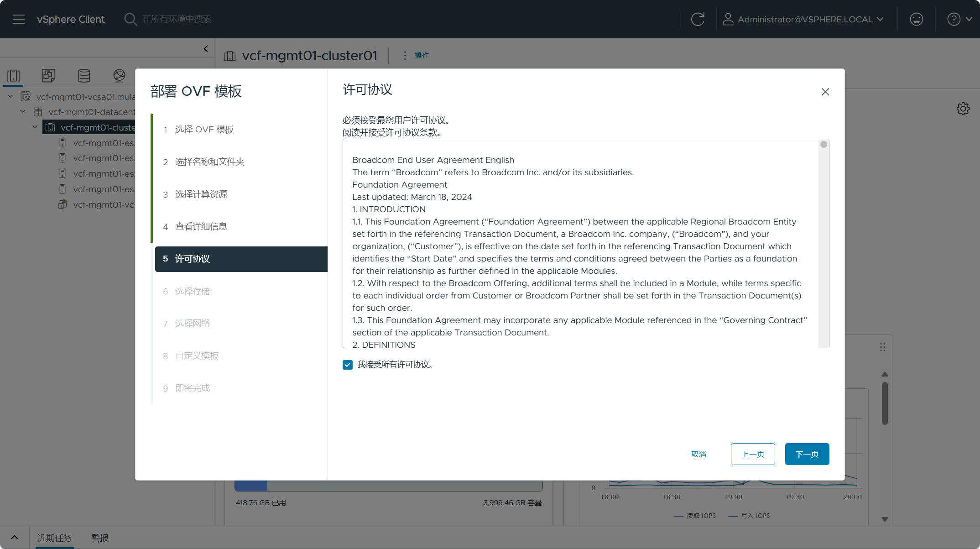Viewport: 980px width, 549px height.
Task: Click collapse sidebar arrow button
Action: [207, 48]
